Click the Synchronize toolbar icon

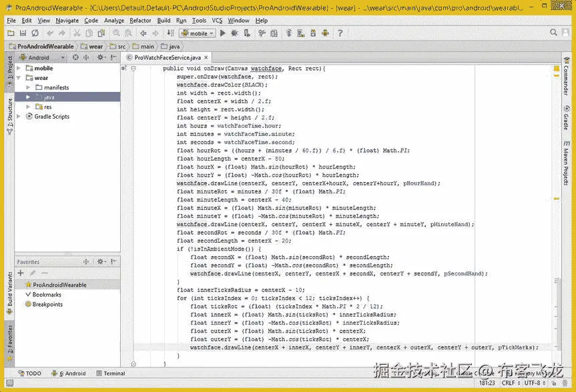coord(35,33)
